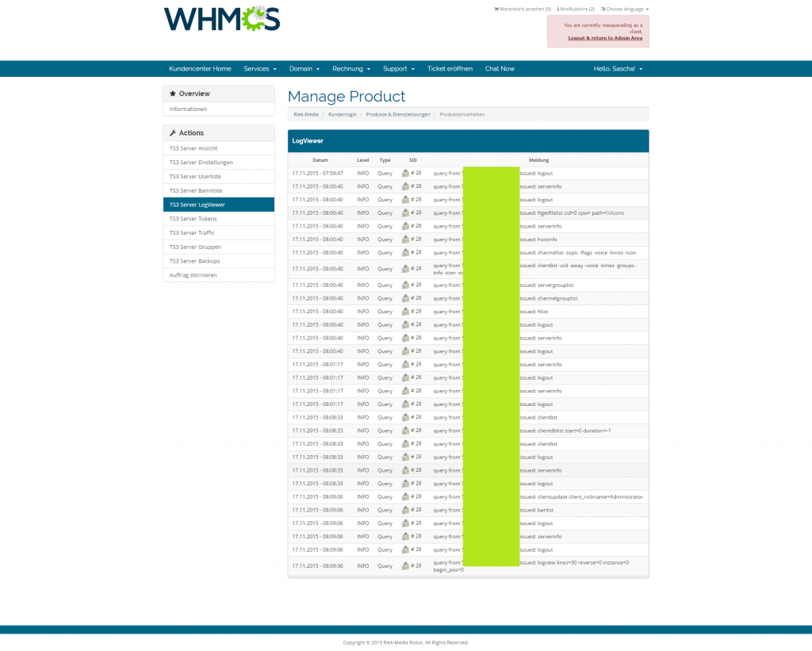Select TS3 Server Userliste action
This screenshot has height=651, width=812.
(194, 177)
